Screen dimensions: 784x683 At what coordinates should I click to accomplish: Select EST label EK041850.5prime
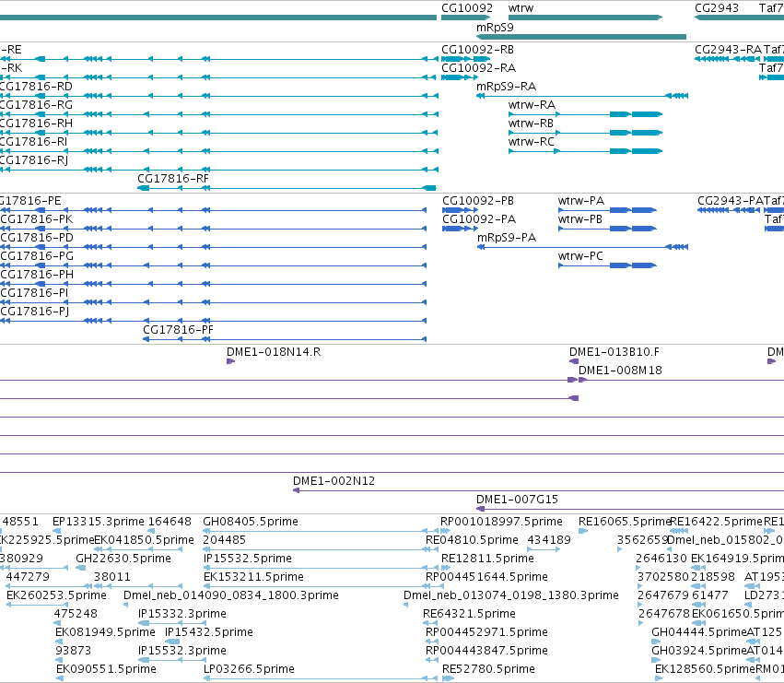pyautogui.click(x=144, y=540)
